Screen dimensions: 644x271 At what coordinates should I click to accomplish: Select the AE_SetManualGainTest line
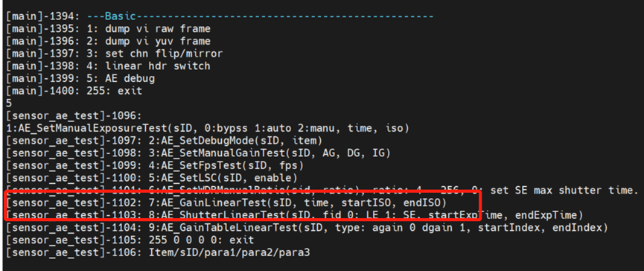(x=198, y=153)
